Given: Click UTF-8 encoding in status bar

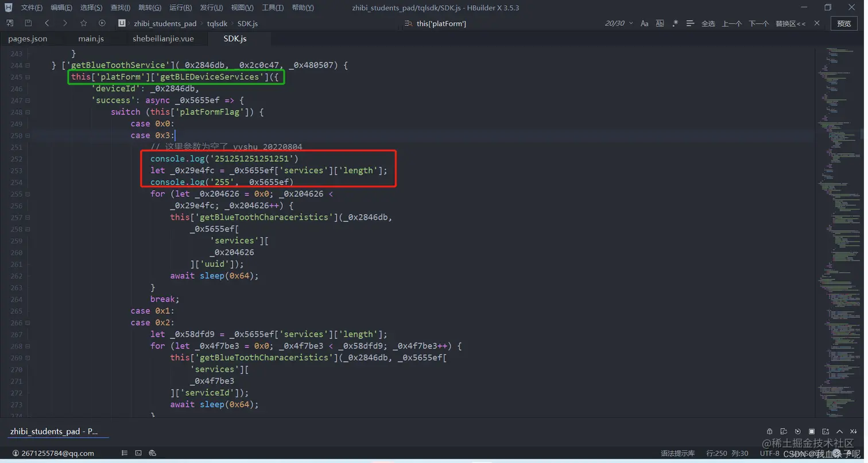Looking at the screenshot, I should point(769,453).
